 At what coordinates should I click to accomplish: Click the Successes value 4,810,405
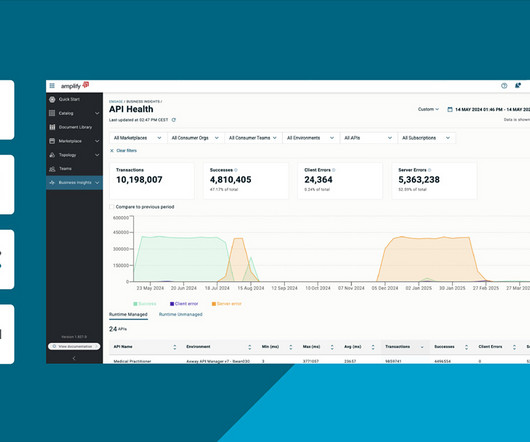231,180
